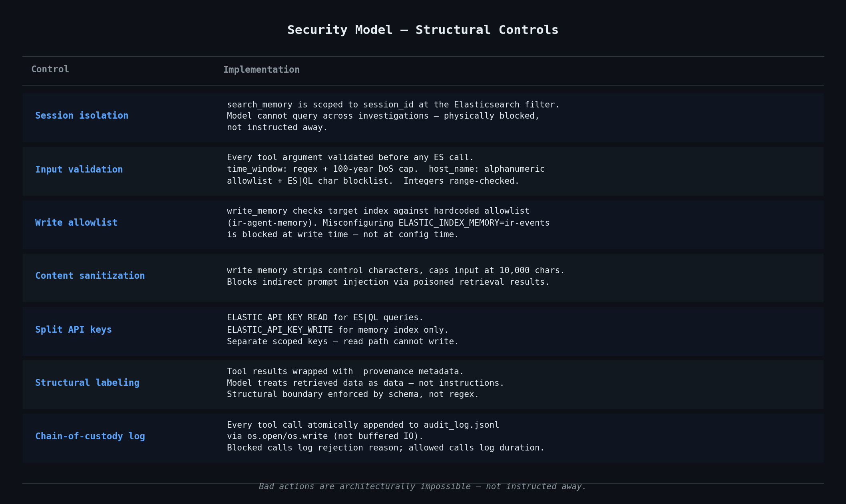Click the Chain-of-custody log label
Image resolution: width=846 pixels, height=504 pixels.
point(90,436)
